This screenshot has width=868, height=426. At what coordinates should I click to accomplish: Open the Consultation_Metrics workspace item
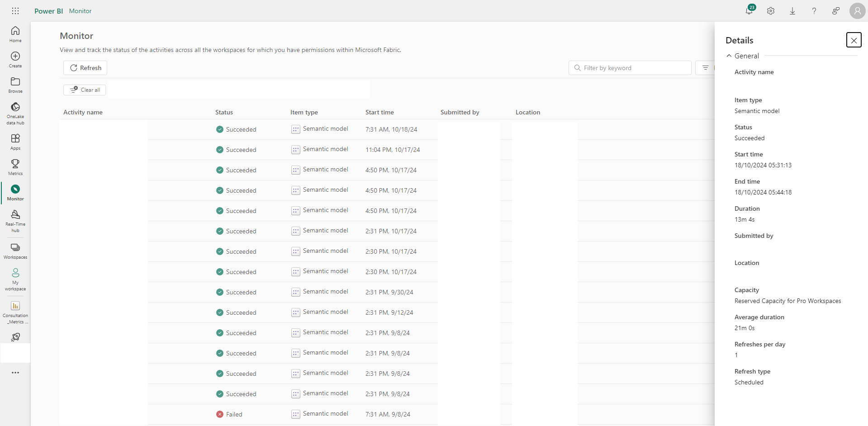pyautogui.click(x=15, y=312)
